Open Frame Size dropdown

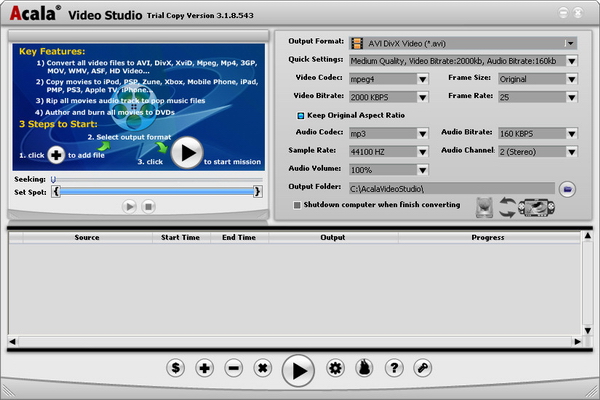[572, 79]
